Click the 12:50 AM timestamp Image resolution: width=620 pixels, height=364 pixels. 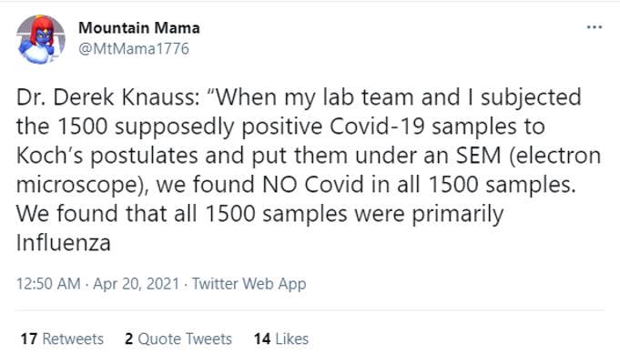tap(46, 284)
